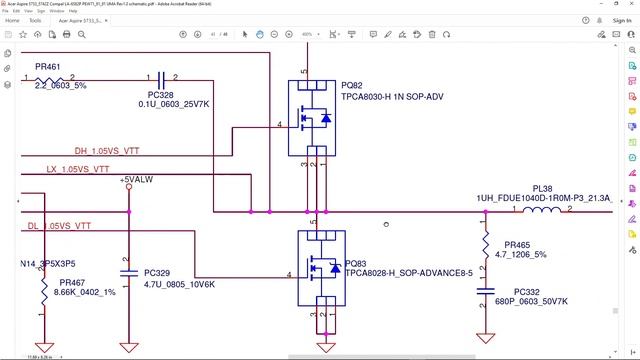640x360 pixels.
Task: Click the stamp tool icon
Action: pos(417,35)
